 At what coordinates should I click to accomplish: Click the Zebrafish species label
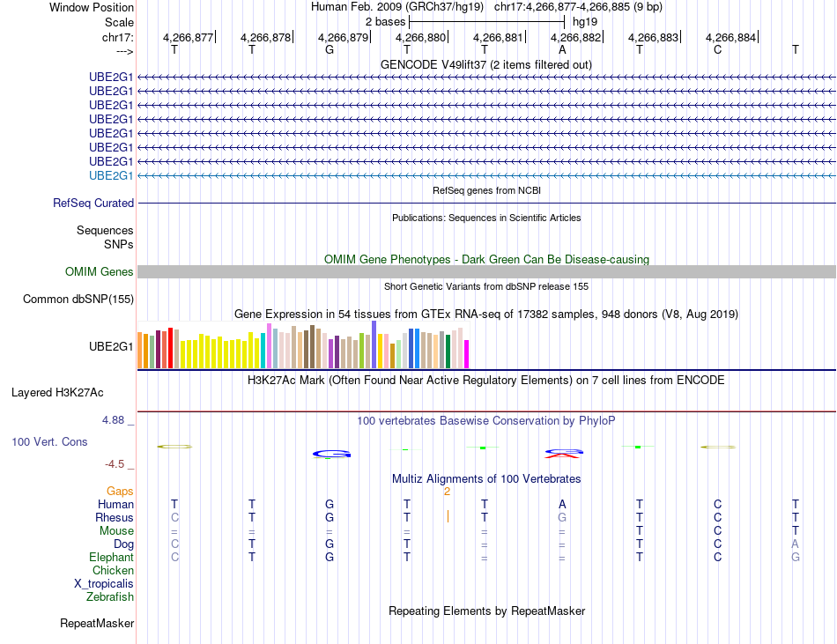pyautogui.click(x=110, y=597)
